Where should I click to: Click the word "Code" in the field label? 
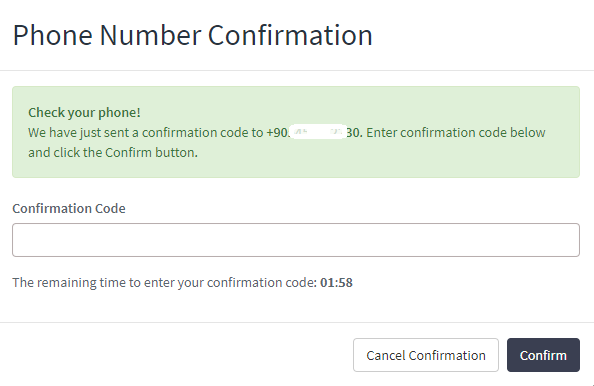[x=110, y=208]
